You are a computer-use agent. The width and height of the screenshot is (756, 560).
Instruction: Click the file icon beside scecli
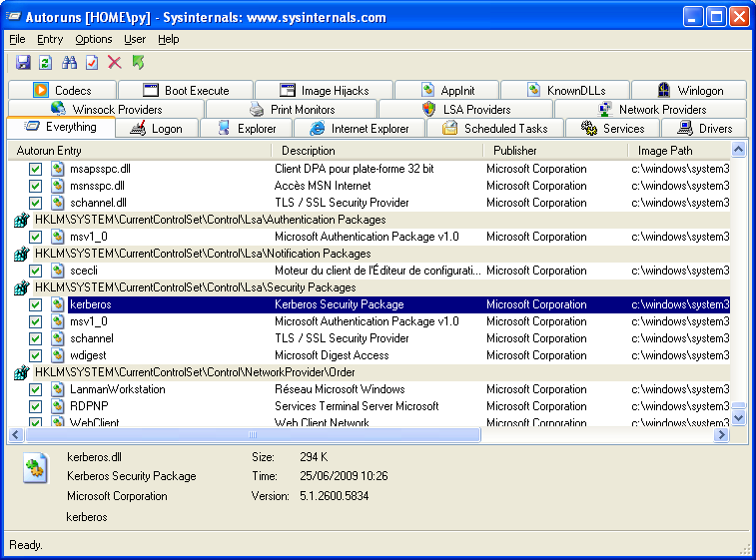click(58, 271)
